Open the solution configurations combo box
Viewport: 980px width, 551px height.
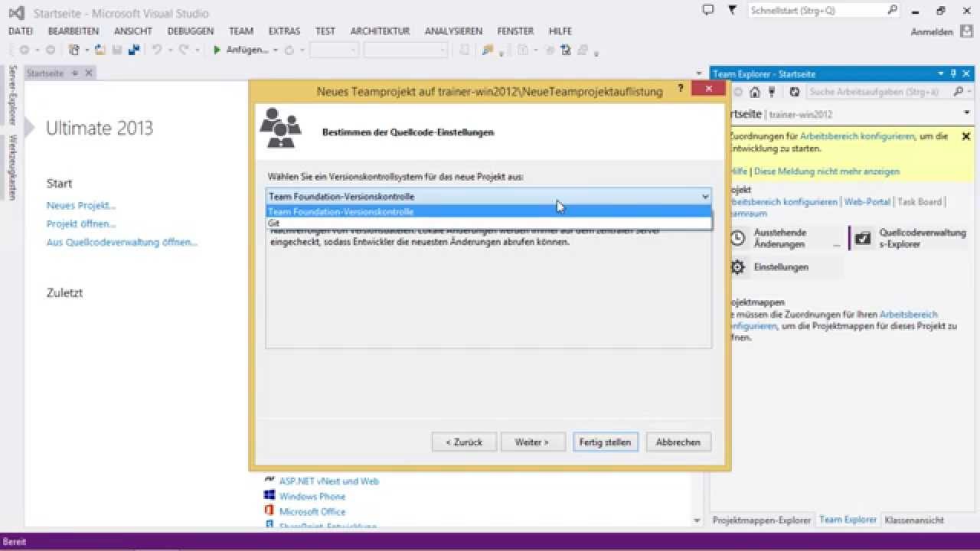334,50
